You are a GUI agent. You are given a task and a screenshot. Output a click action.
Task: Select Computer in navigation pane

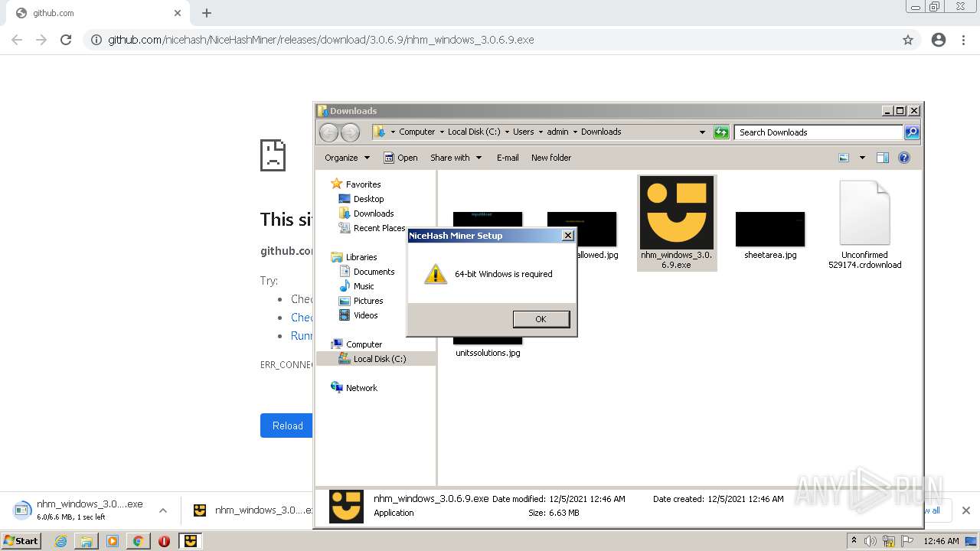pos(364,344)
